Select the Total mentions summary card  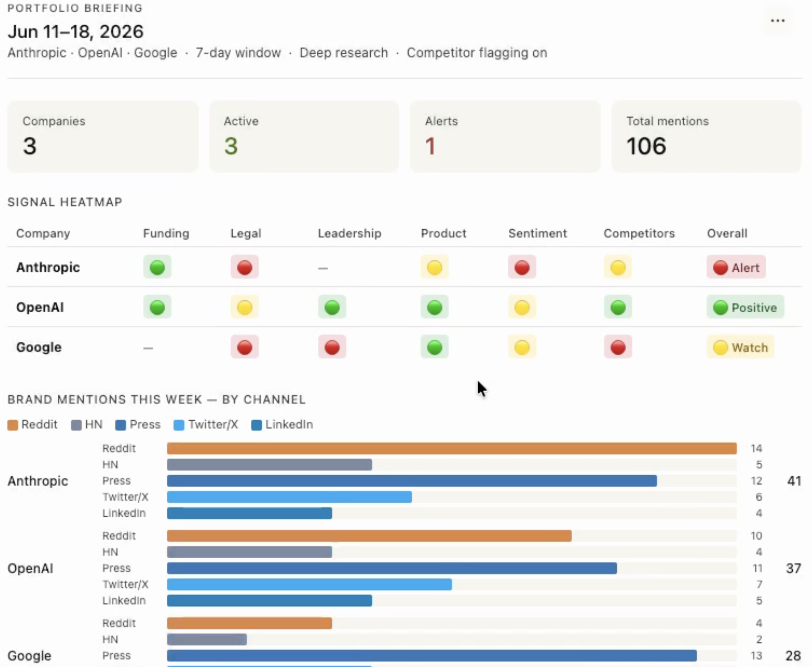point(706,136)
